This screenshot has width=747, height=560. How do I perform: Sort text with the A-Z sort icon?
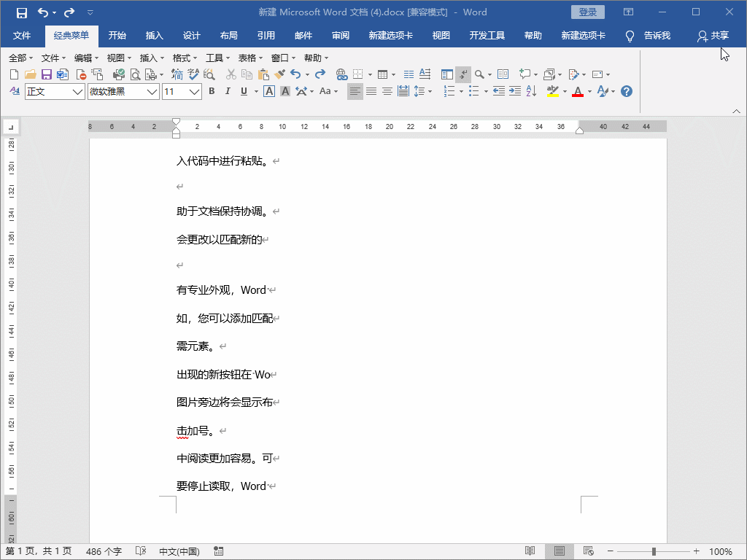click(x=532, y=91)
